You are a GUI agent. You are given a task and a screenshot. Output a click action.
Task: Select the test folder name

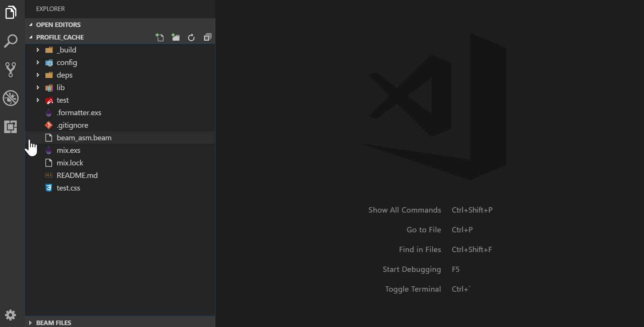point(63,100)
